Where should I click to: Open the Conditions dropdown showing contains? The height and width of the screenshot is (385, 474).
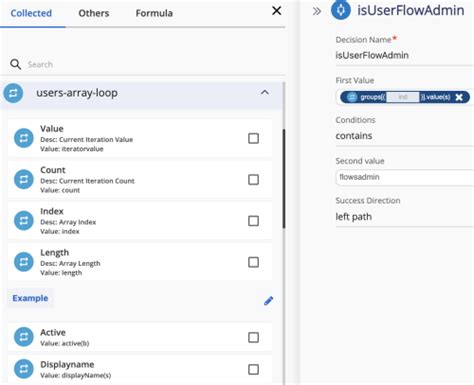[x=405, y=136]
